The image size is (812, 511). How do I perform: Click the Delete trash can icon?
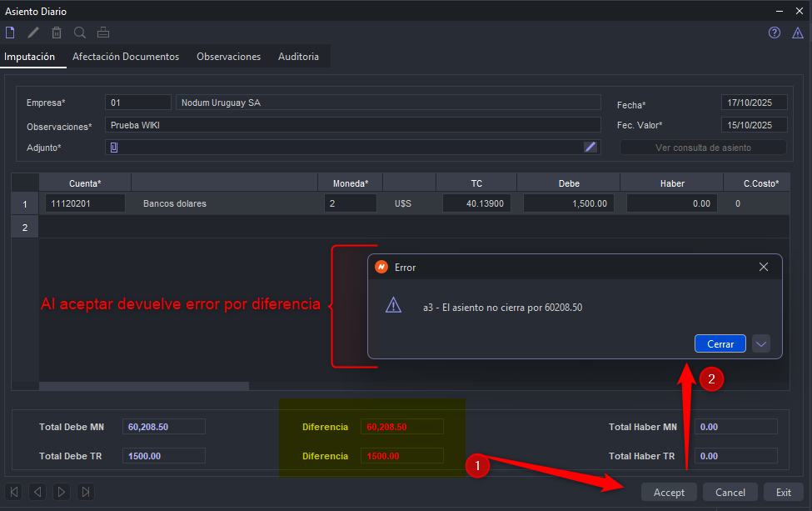tap(57, 33)
